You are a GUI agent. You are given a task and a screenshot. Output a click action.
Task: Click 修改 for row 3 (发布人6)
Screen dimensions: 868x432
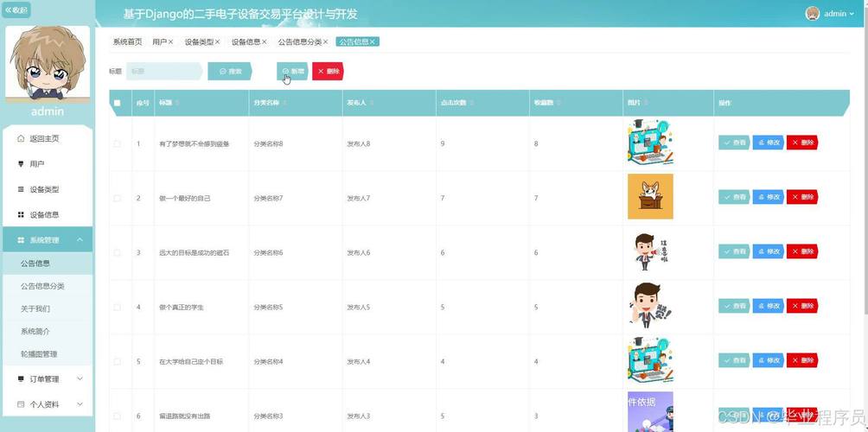[769, 251]
